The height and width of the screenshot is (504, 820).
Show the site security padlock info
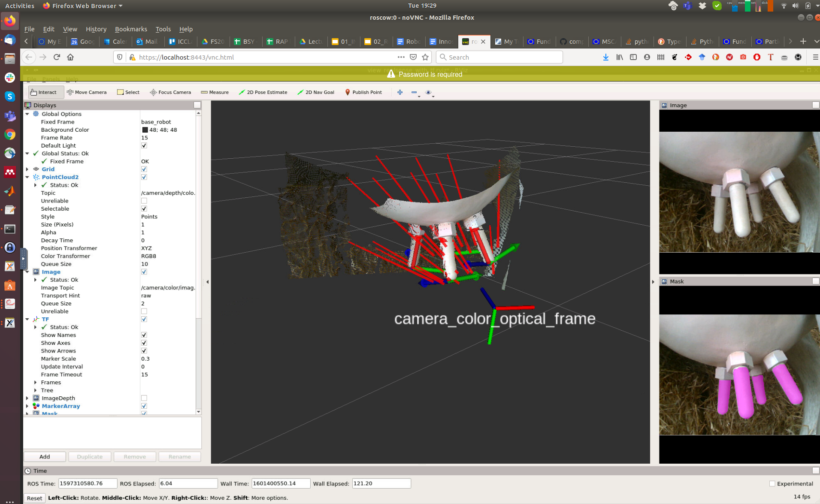(132, 57)
